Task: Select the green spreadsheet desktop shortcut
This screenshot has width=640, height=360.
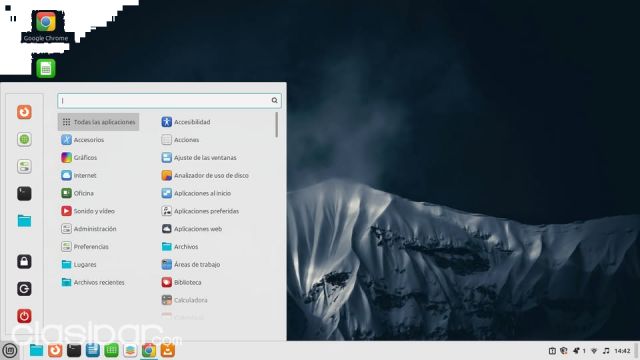Action: (x=46, y=68)
